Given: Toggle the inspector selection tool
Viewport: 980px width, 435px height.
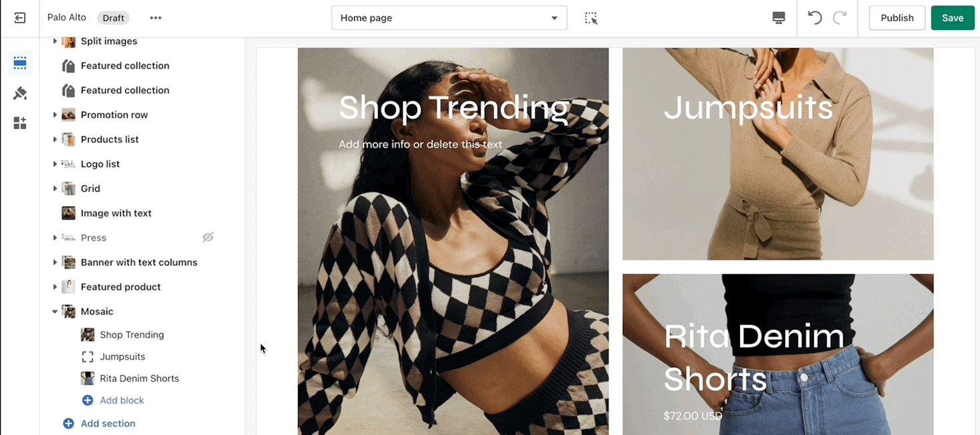Looking at the screenshot, I should coord(591,18).
